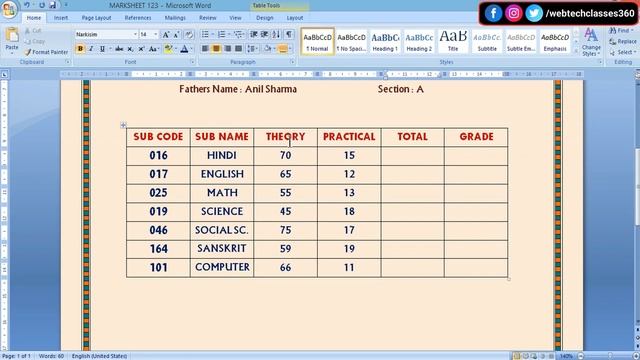Open the Change Case menu

point(153,49)
